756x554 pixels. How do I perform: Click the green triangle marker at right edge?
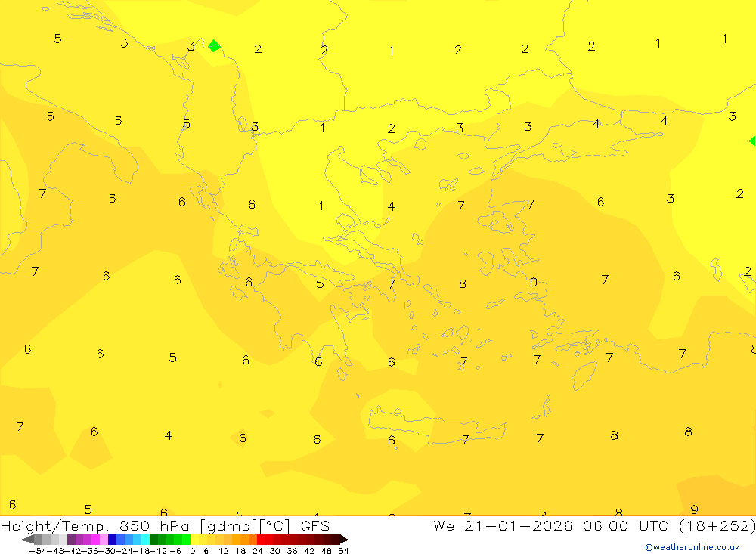pos(752,141)
